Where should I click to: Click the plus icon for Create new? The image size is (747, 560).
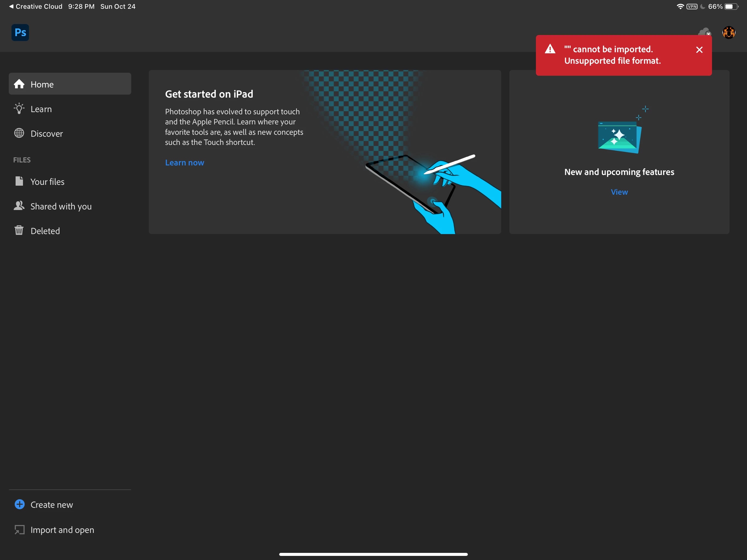click(20, 504)
